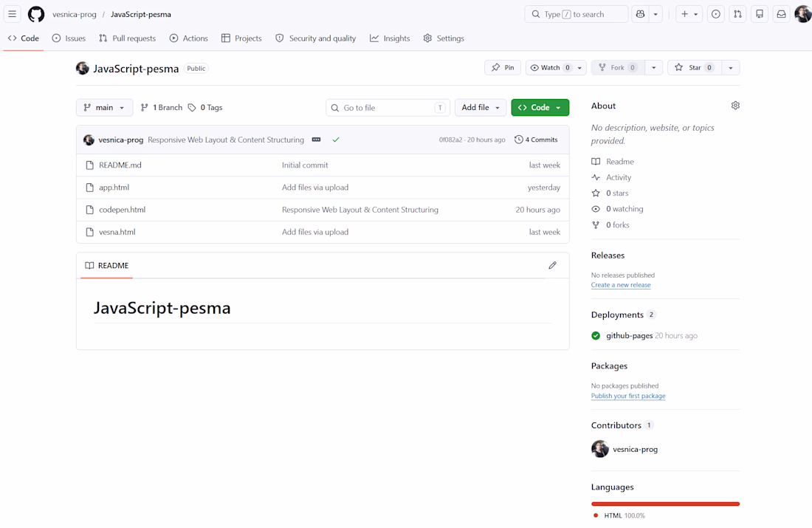The image size is (812, 528).
Task: Open the main branch dropdown
Action: pos(104,107)
